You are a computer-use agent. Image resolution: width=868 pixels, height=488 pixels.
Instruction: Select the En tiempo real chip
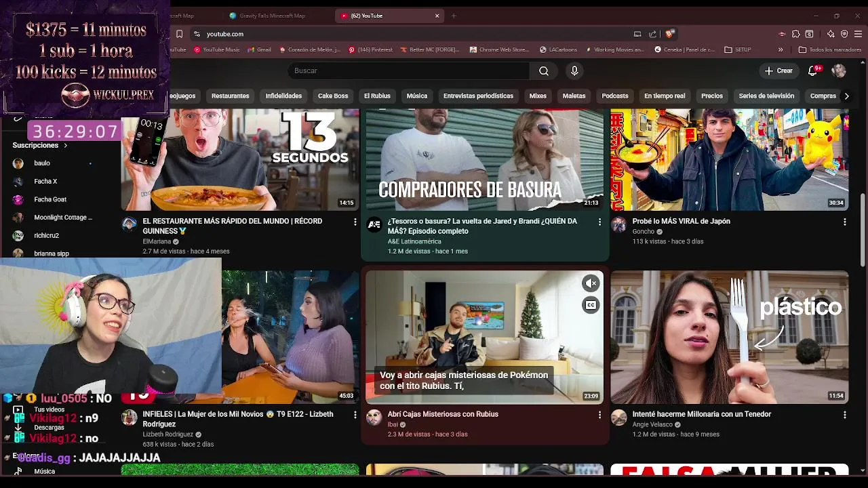[x=665, y=96]
